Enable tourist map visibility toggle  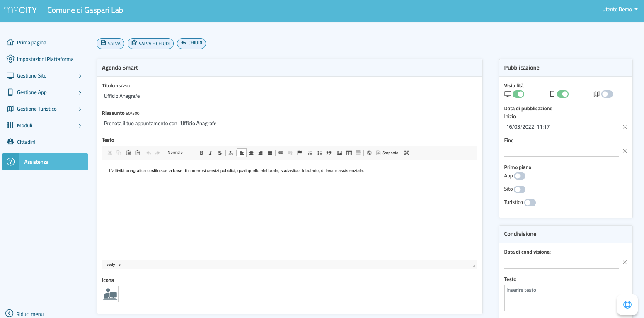click(607, 94)
